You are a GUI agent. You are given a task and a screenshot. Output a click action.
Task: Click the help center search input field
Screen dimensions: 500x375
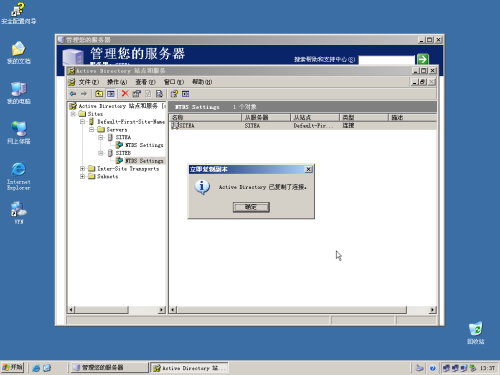[x=386, y=60]
